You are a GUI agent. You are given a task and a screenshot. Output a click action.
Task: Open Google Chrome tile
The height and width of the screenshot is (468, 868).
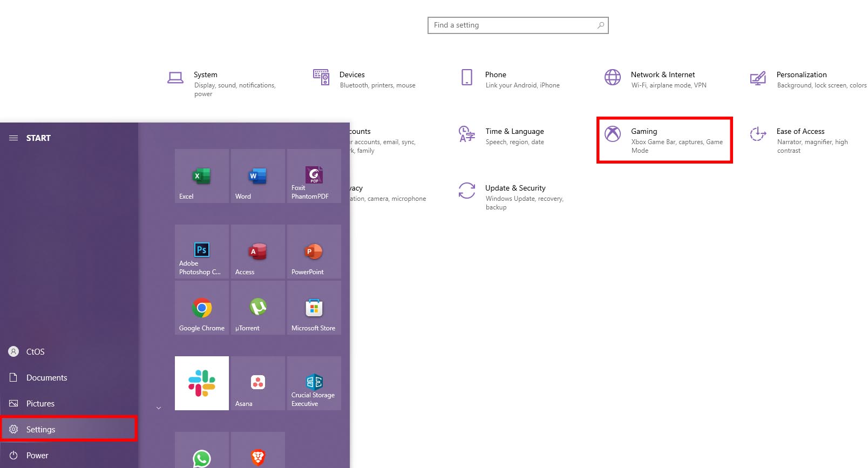(x=201, y=308)
